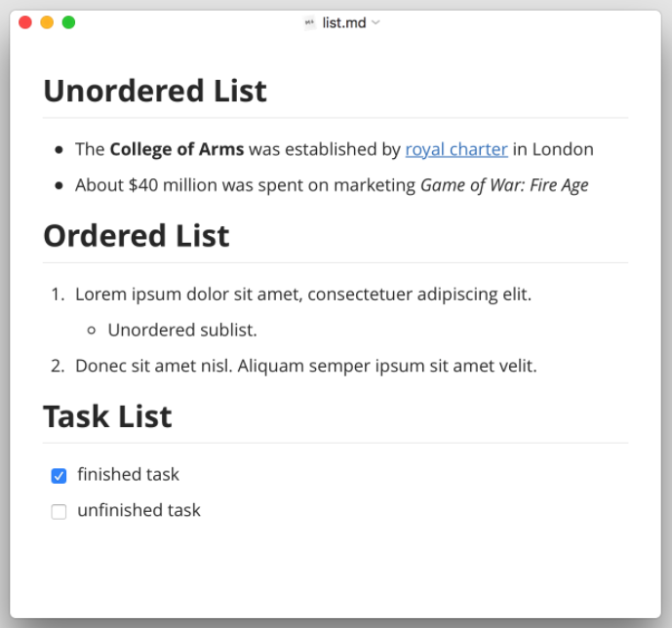
Task: Click the markdown file icon in title bar
Action: (310, 22)
